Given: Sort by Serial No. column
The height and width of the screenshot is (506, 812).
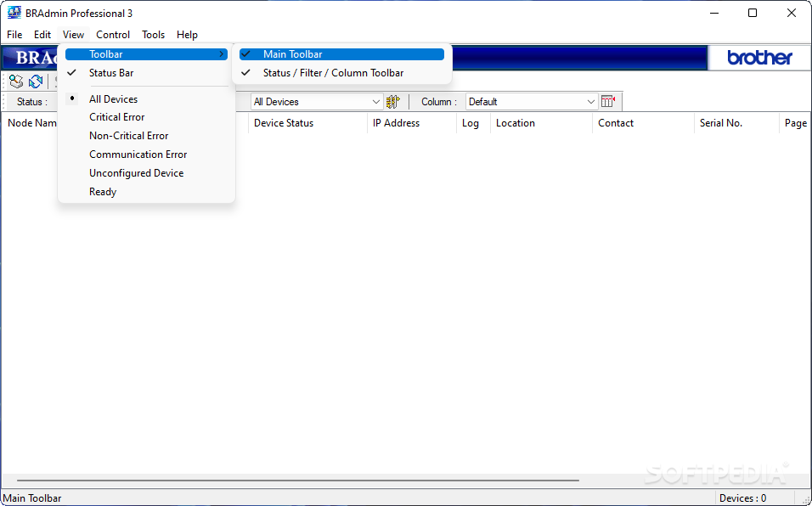Looking at the screenshot, I should point(736,123).
